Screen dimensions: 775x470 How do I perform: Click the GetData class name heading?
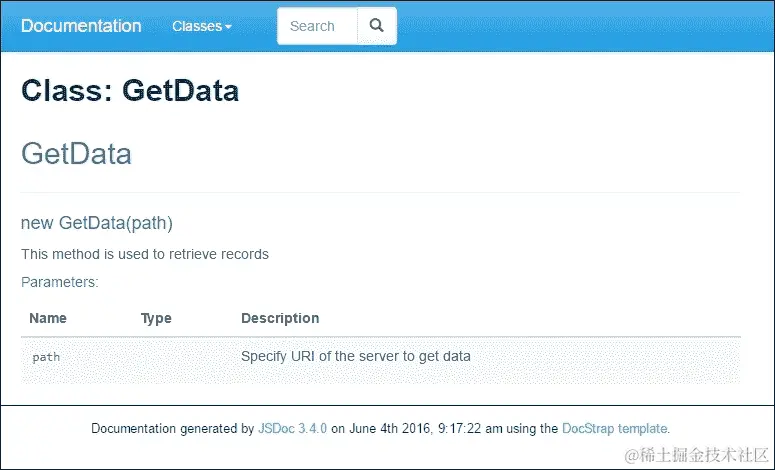(x=77, y=153)
